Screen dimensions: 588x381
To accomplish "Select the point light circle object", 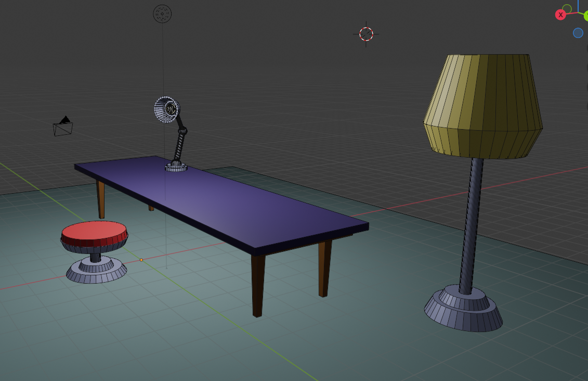I will (162, 14).
